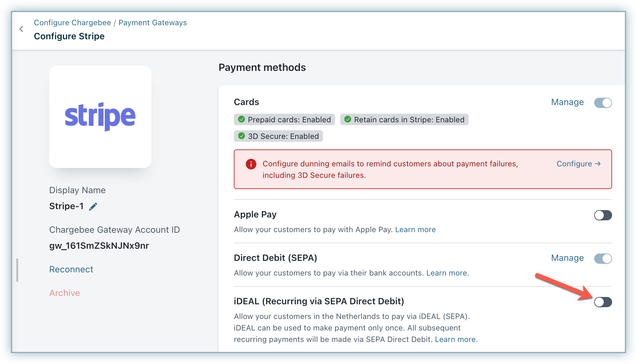Image resolution: width=637 pixels, height=364 pixels.
Task: Open Manage for Direct Debit (SEPA)
Action: pos(567,258)
